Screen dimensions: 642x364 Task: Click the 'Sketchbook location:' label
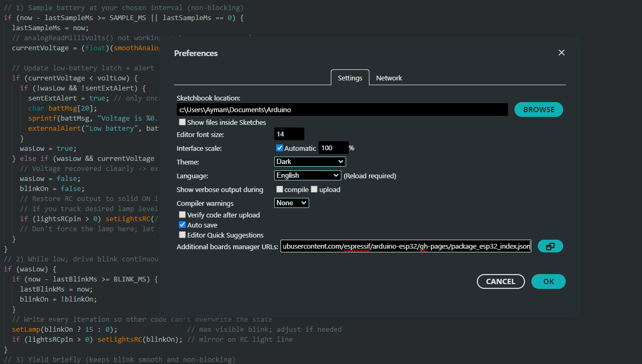tap(209, 98)
